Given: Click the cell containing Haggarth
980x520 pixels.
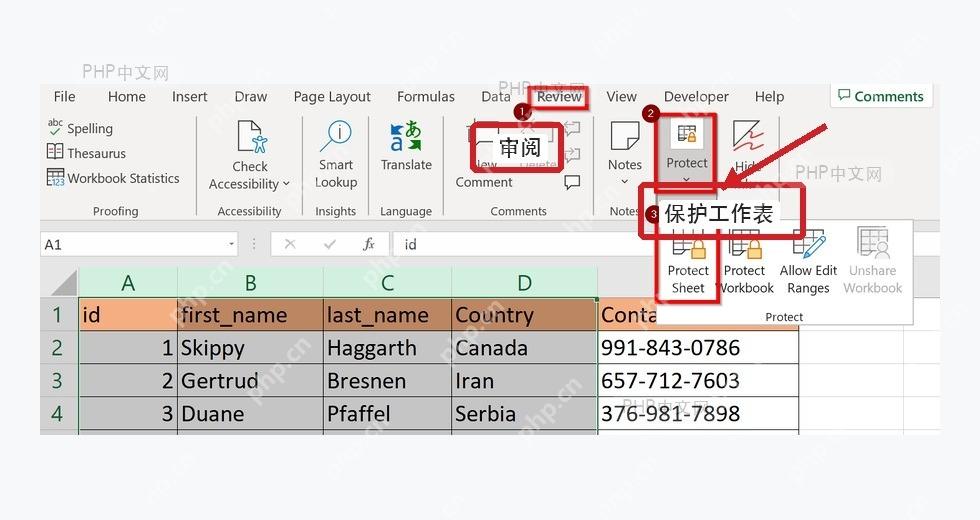Looking at the screenshot, I should (388, 348).
